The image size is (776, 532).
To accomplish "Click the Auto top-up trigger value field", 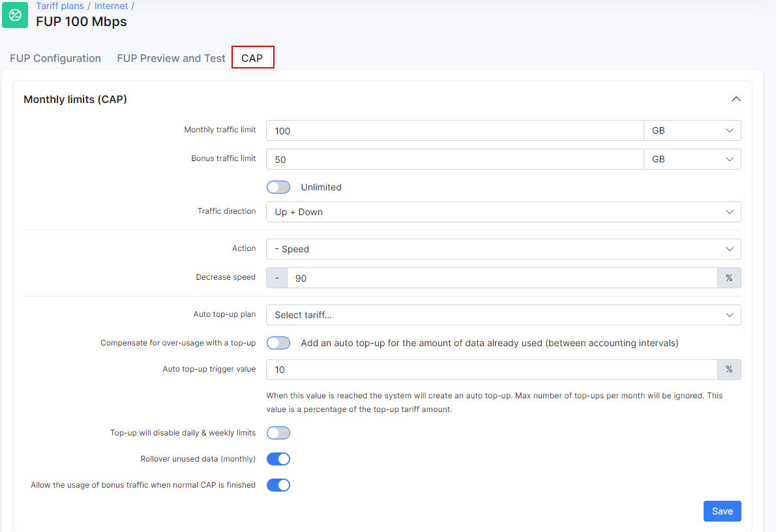I will pyautogui.click(x=492, y=370).
